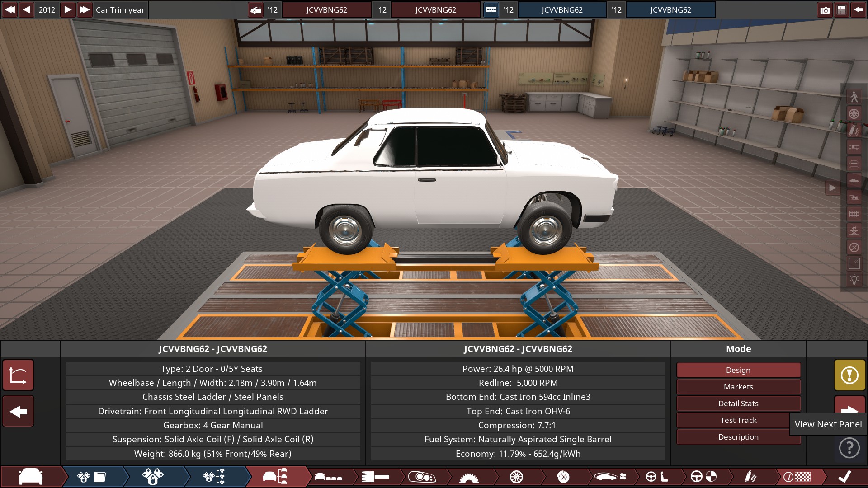Image resolution: width=868 pixels, height=488 pixels.
Task: Open the engine variant tab
Action: [x=152, y=477]
